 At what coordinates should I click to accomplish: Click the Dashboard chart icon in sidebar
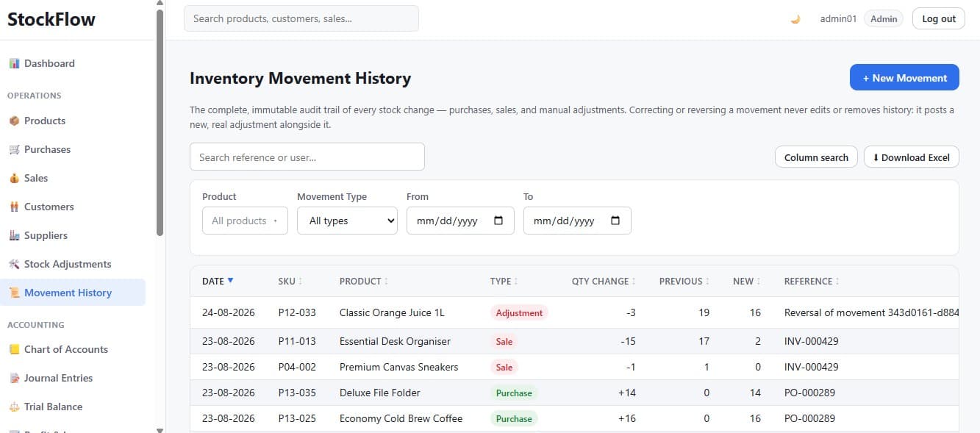(x=14, y=63)
